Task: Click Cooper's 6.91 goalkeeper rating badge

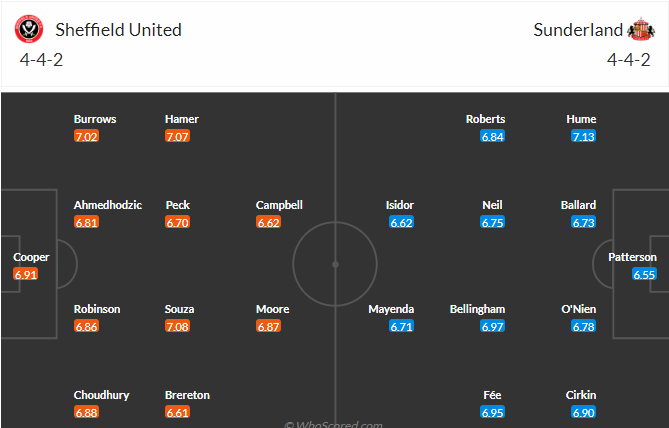Action: tap(26, 275)
